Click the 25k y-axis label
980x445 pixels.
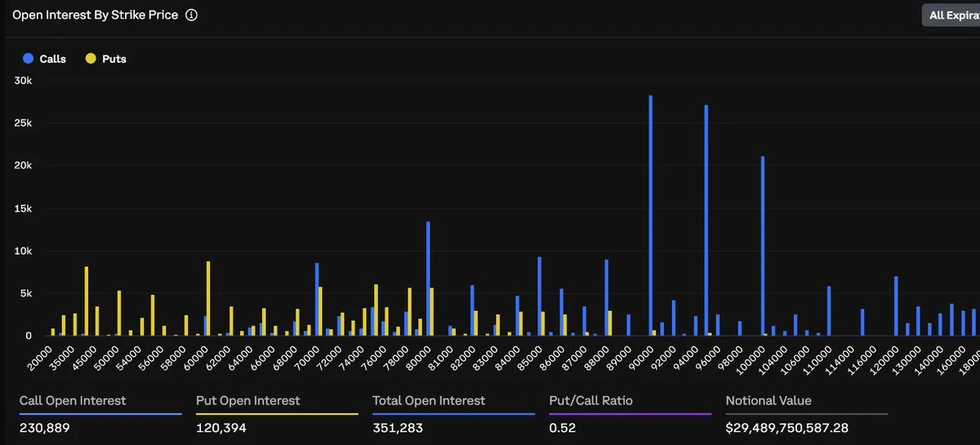click(23, 122)
